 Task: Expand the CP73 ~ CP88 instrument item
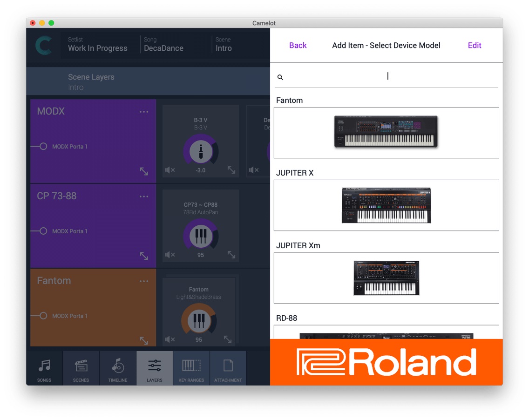click(x=231, y=255)
